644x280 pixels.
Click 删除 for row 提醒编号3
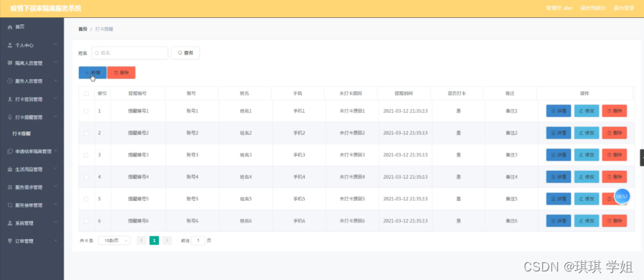[614, 155]
